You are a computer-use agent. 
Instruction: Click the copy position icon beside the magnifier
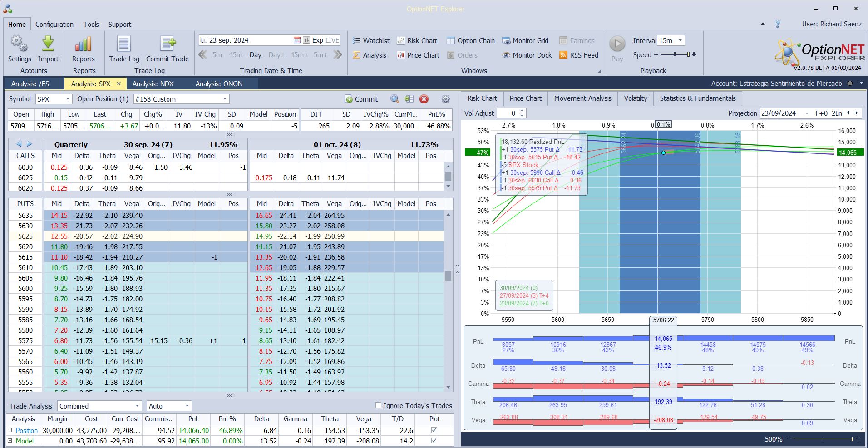click(x=409, y=99)
